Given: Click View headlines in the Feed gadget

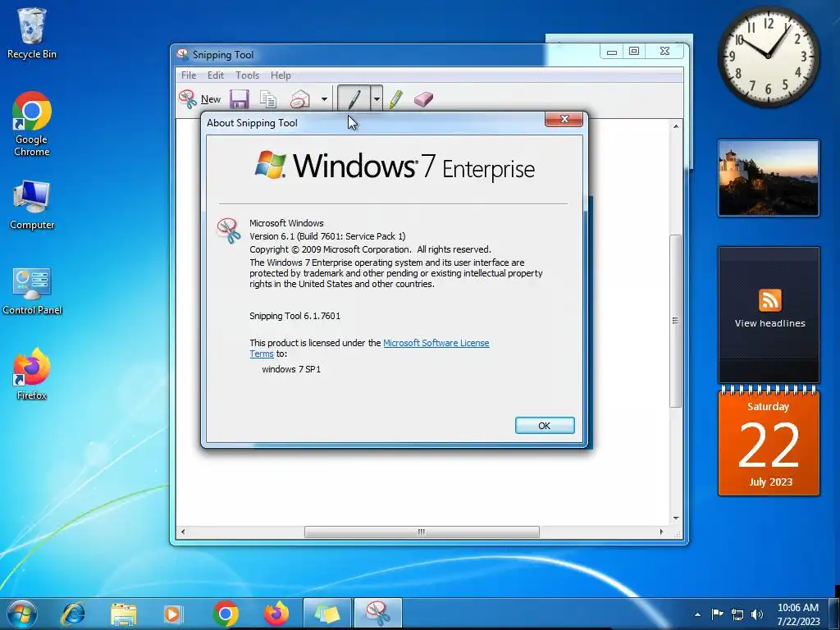Looking at the screenshot, I should pos(769,323).
